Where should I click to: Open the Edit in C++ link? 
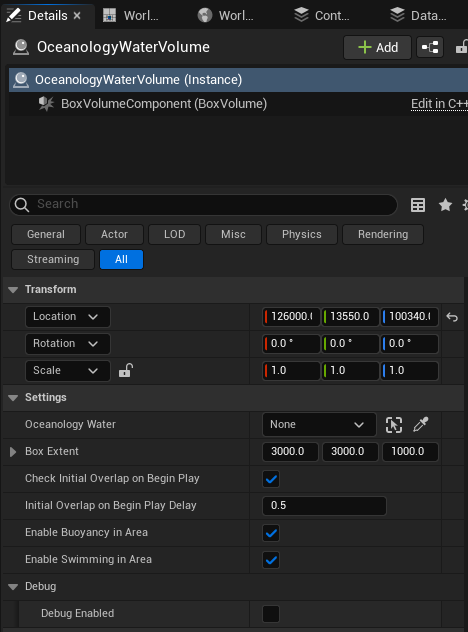pyautogui.click(x=439, y=104)
